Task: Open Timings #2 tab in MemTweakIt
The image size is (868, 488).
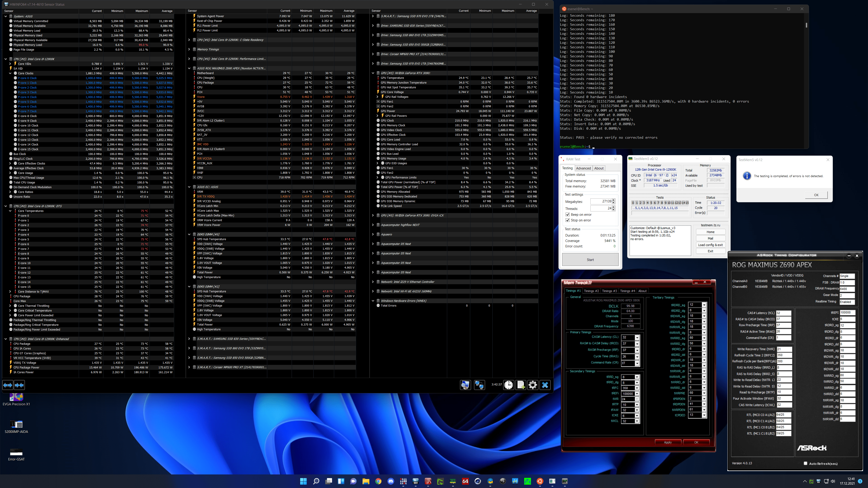Action: (591, 291)
